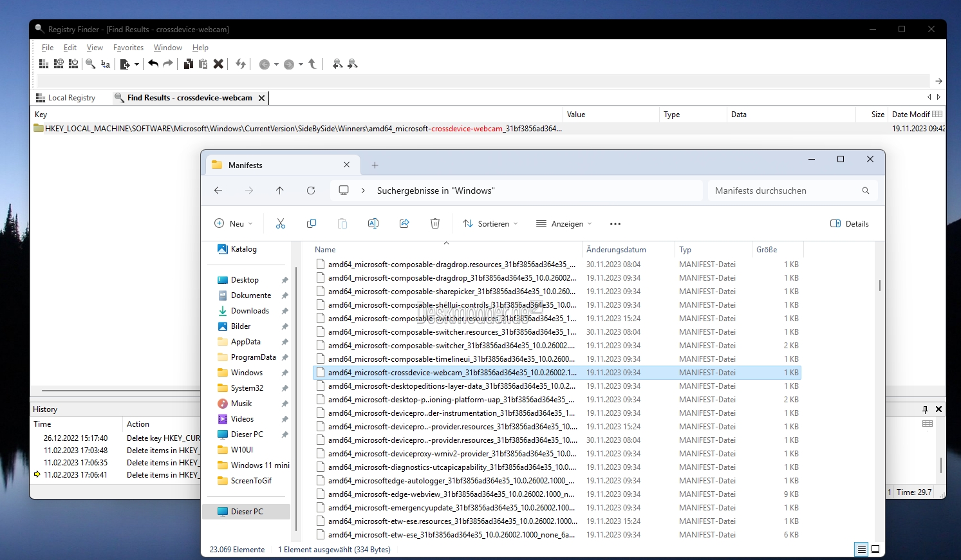Viewport: 961px width, 560px height.
Task: Open the Neu dropdown in Explorer
Action: tap(233, 223)
